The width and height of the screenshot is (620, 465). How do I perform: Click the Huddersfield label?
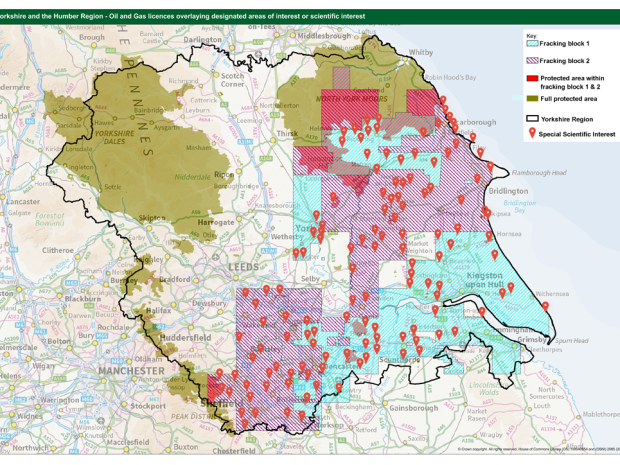tap(185, 338)
